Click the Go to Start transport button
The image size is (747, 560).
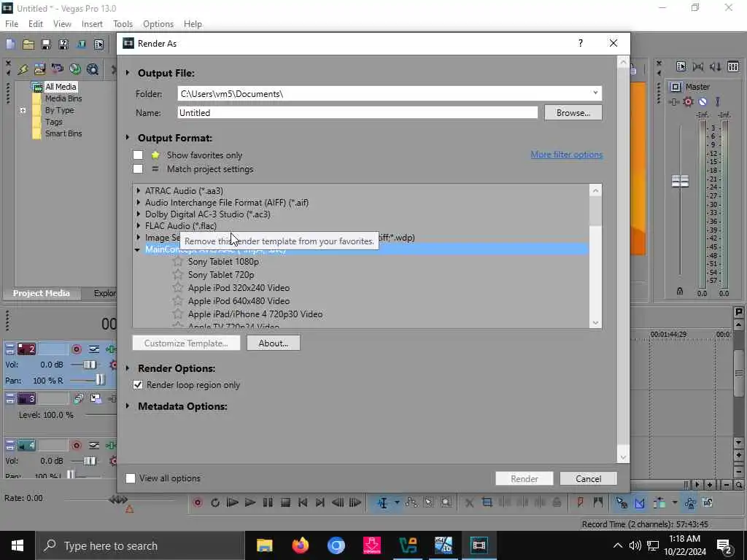[x=303, y=502]
